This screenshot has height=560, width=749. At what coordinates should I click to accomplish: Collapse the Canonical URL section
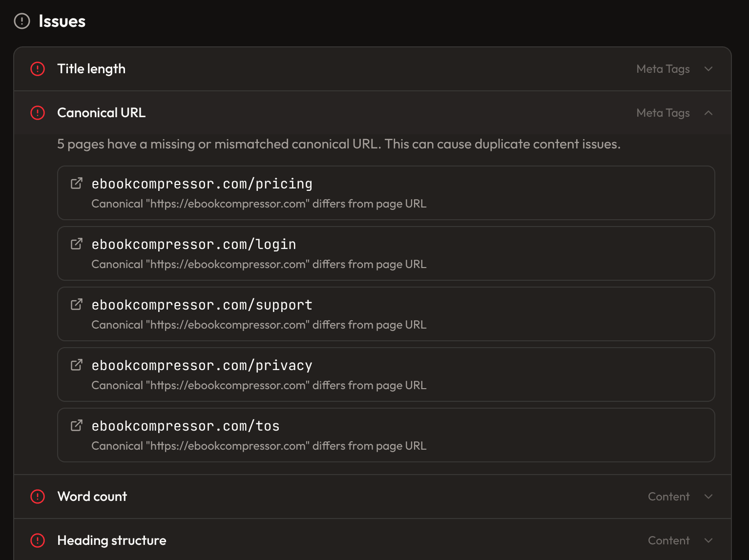pos(708,113)
